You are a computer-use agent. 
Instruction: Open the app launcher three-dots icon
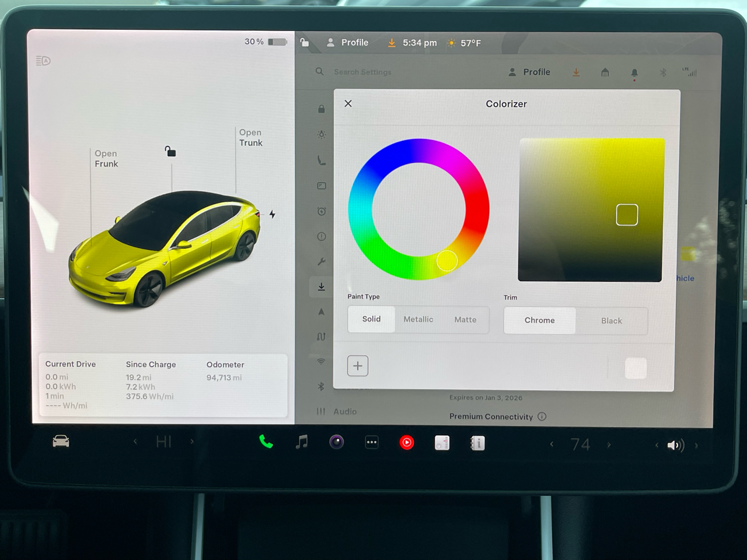[372, 442]
